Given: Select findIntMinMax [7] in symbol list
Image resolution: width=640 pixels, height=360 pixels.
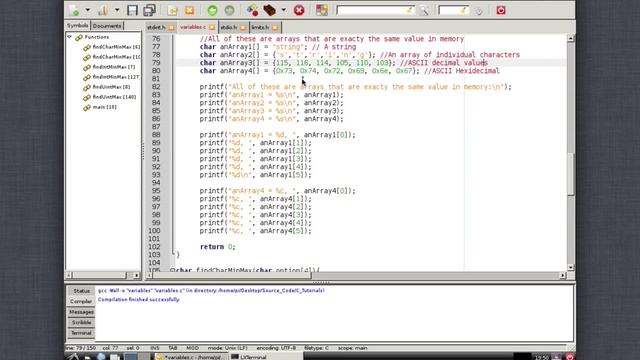Looking at the screenshot, I should coord(114,67).
